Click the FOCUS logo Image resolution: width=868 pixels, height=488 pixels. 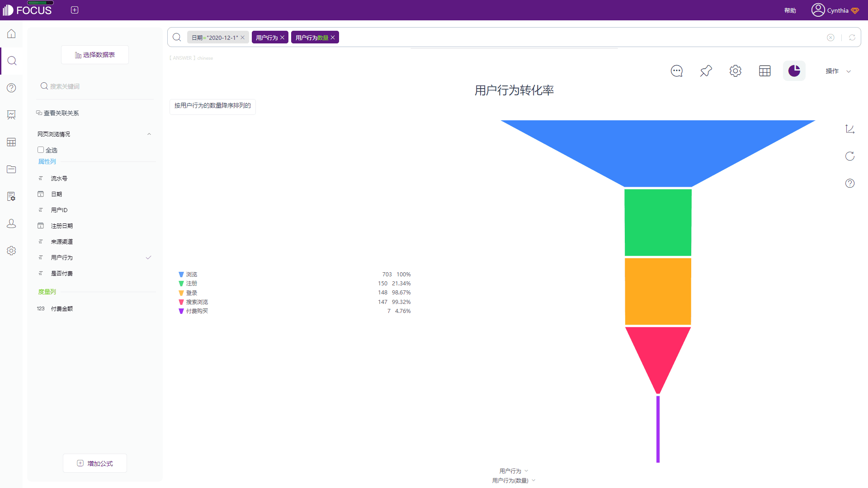(x=27, y=10)
